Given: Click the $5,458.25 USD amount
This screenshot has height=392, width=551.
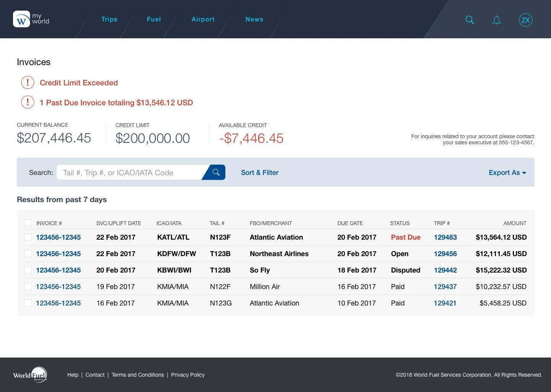Looking at the screenshot, I should pyautogui.click(x=503, y=303).
